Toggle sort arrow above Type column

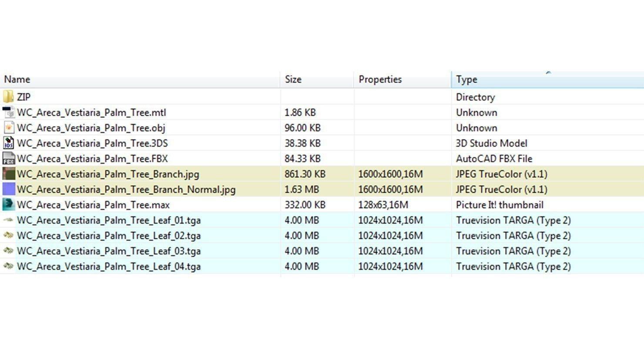click(x=548, y=73)
